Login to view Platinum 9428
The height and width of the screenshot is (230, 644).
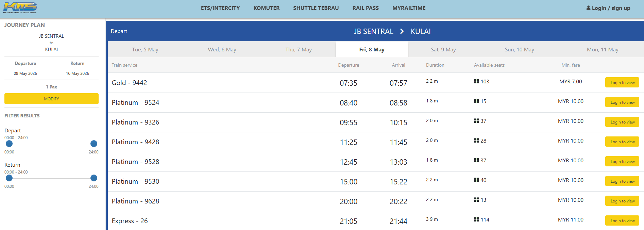622,142
